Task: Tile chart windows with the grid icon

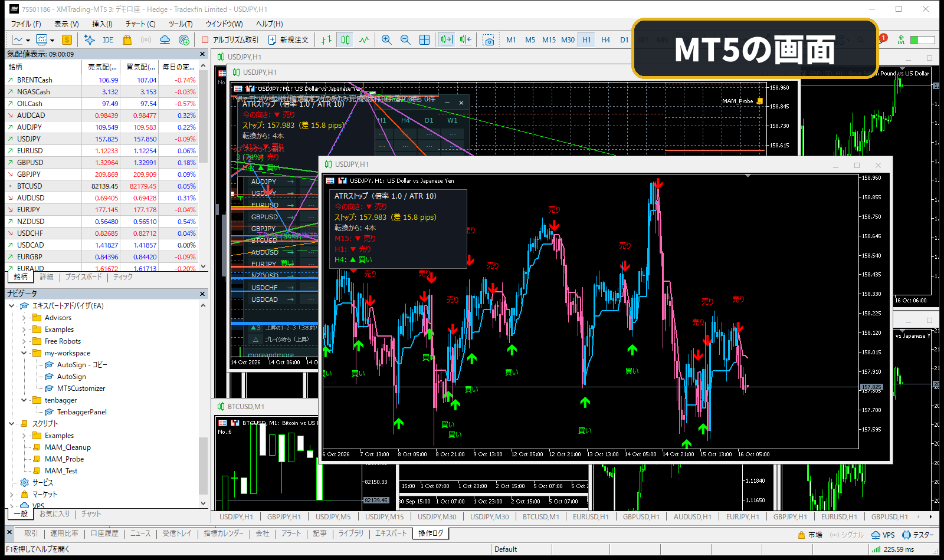Action: 424,40
